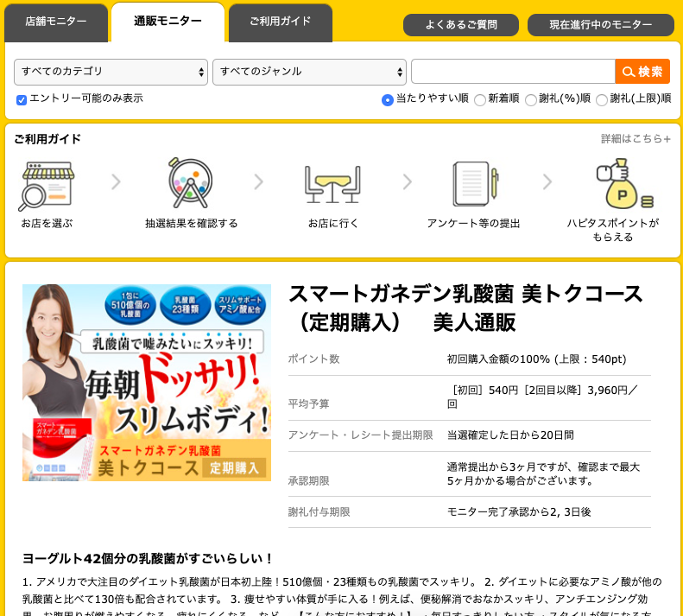Click the lottery wheel icon
Screen dimensions: 683x616
coord(190,183)
